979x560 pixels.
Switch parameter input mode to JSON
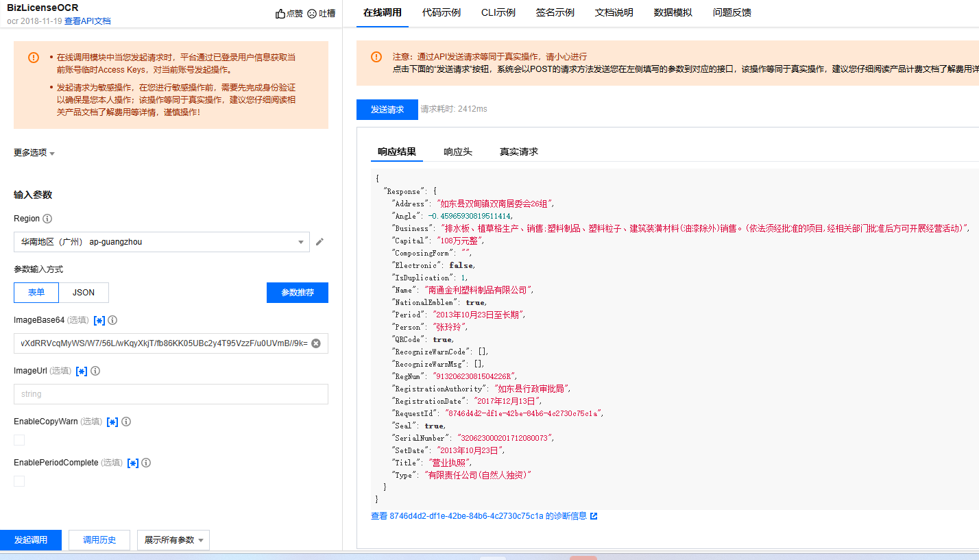[x=84, y=293]
